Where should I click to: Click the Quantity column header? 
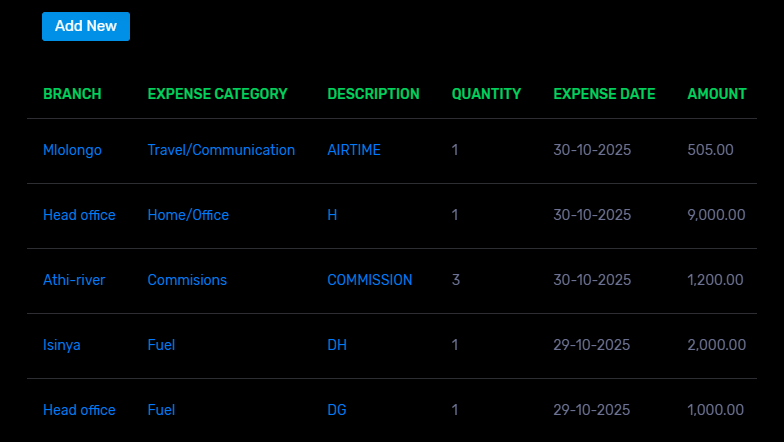pos(486,94)
